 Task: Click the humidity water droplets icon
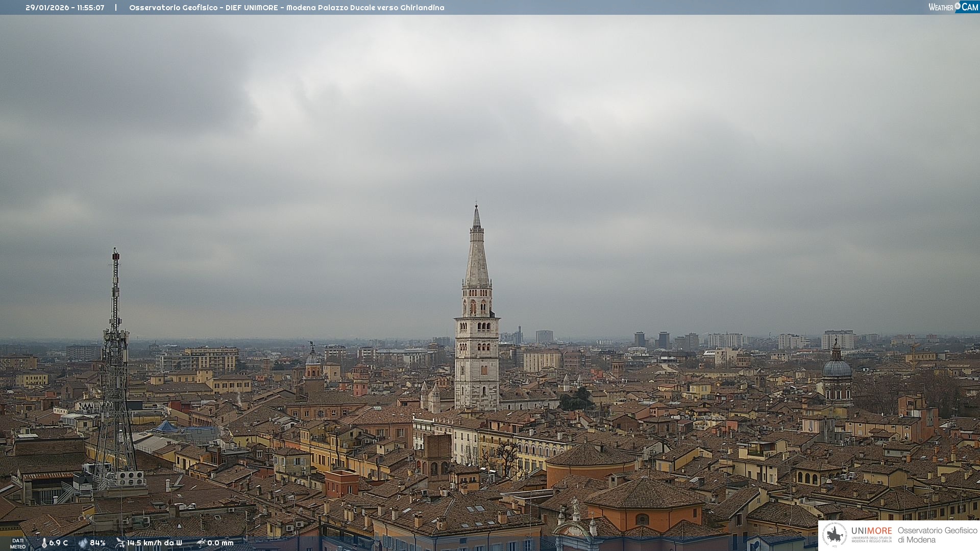(x=83, y=543)
